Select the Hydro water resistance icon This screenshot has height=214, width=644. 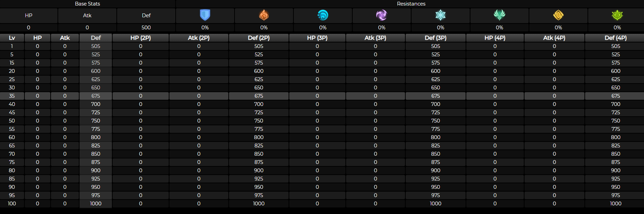(323, 15)
